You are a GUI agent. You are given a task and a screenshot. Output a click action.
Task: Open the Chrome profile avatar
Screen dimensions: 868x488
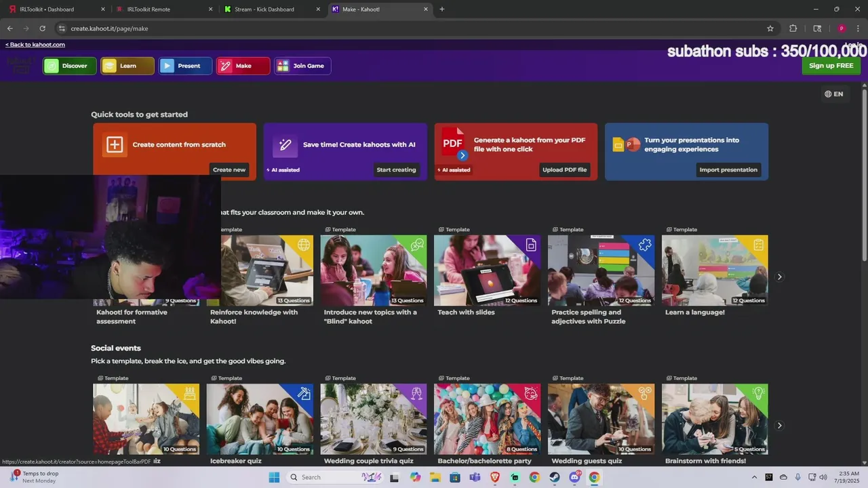click(x=842, y=28)
